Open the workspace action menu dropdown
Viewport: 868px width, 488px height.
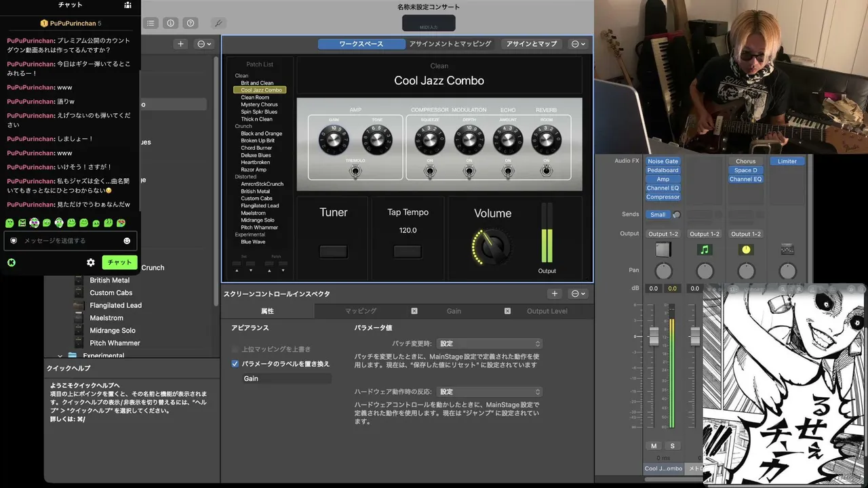coord(578,44)
